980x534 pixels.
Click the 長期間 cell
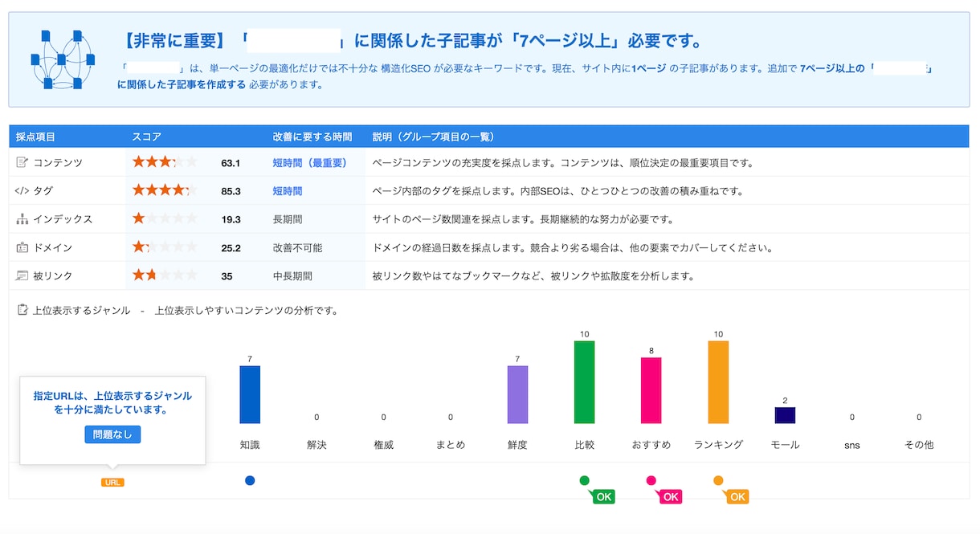tap(288, 219)
